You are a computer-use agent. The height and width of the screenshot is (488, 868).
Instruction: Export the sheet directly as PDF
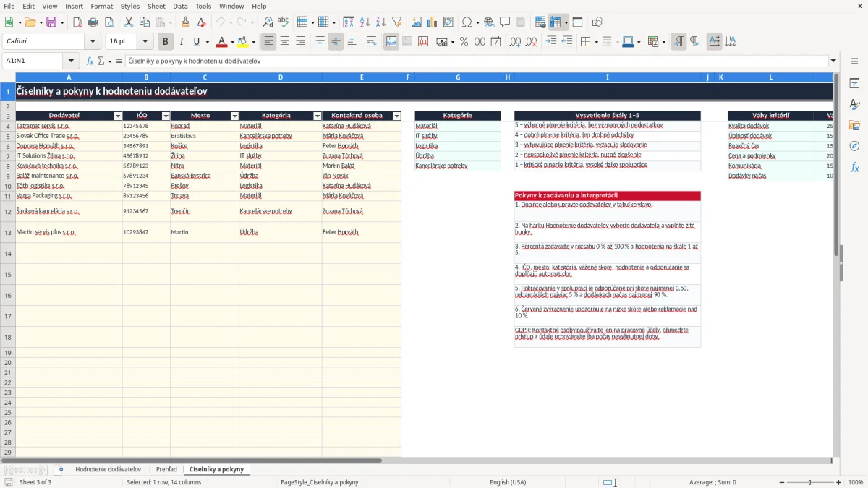coord(77,22)
